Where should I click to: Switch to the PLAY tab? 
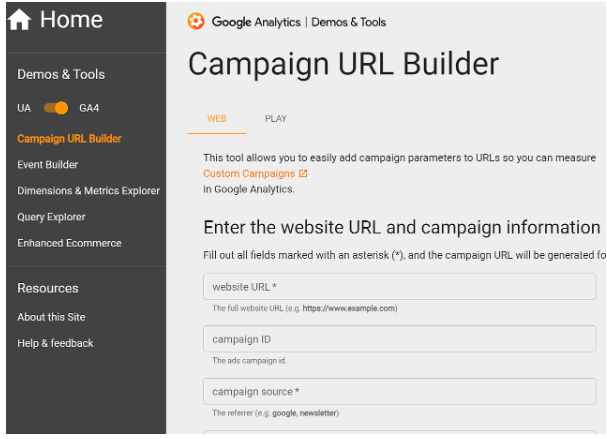point(276,119)
